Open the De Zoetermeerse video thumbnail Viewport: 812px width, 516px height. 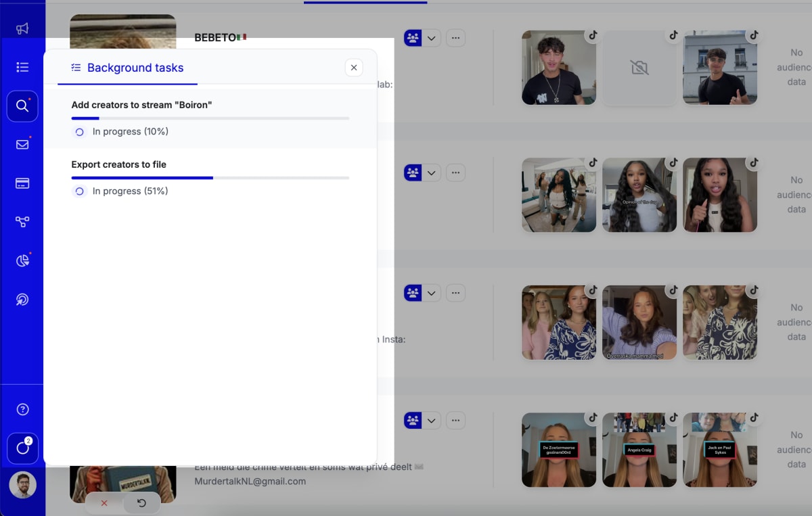[559, 450]
